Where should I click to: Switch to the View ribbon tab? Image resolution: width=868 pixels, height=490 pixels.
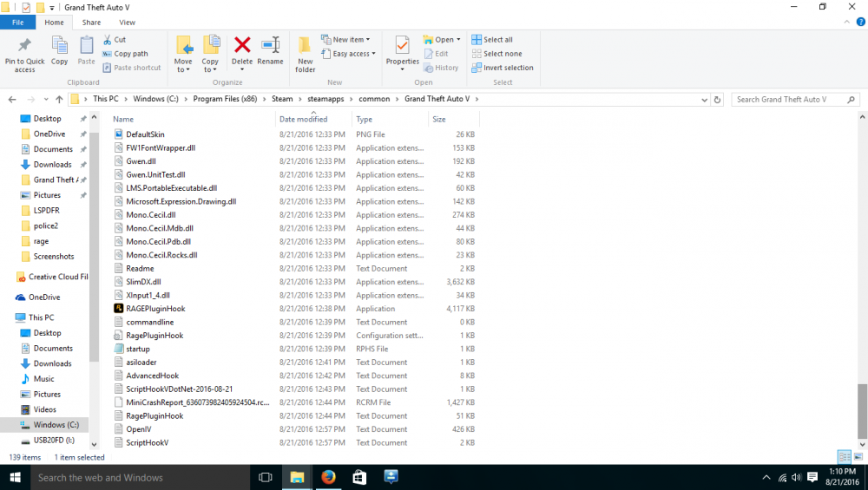click(127, 23)
